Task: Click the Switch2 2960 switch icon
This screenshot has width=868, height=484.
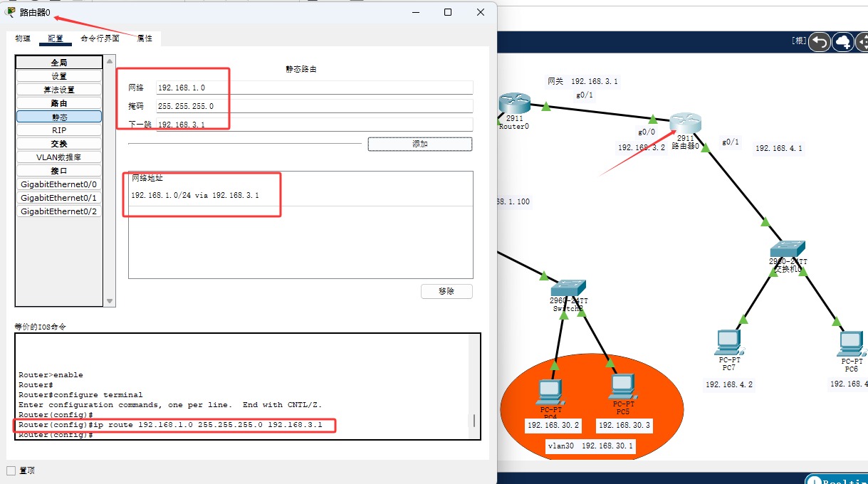Action: point(568,288)
